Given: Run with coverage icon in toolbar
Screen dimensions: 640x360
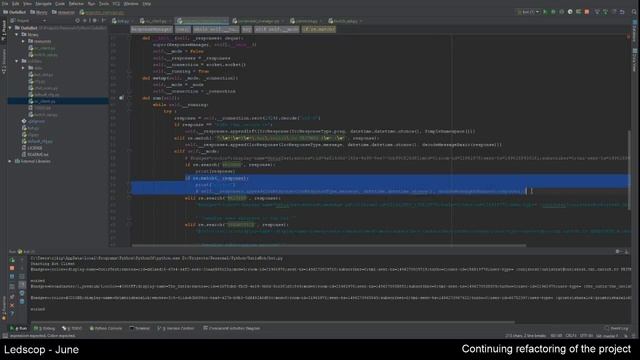Looking at the screenshot, I should click(562, 12).
